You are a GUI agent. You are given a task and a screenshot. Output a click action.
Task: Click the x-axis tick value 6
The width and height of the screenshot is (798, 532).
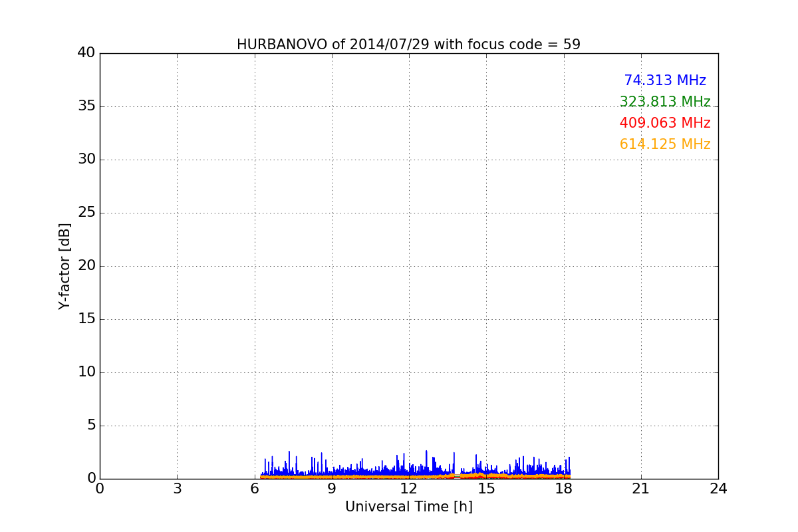[x=255, y=489]
